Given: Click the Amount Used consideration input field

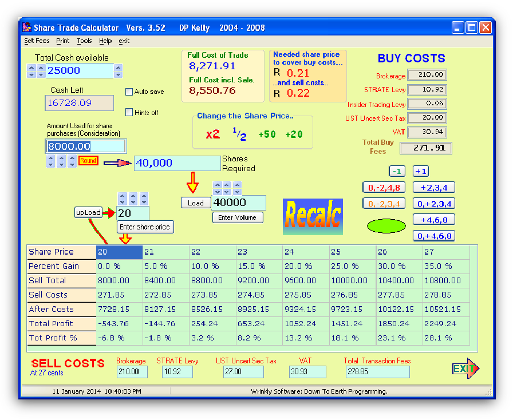Looking at the screenshot, I should point(86,146).
